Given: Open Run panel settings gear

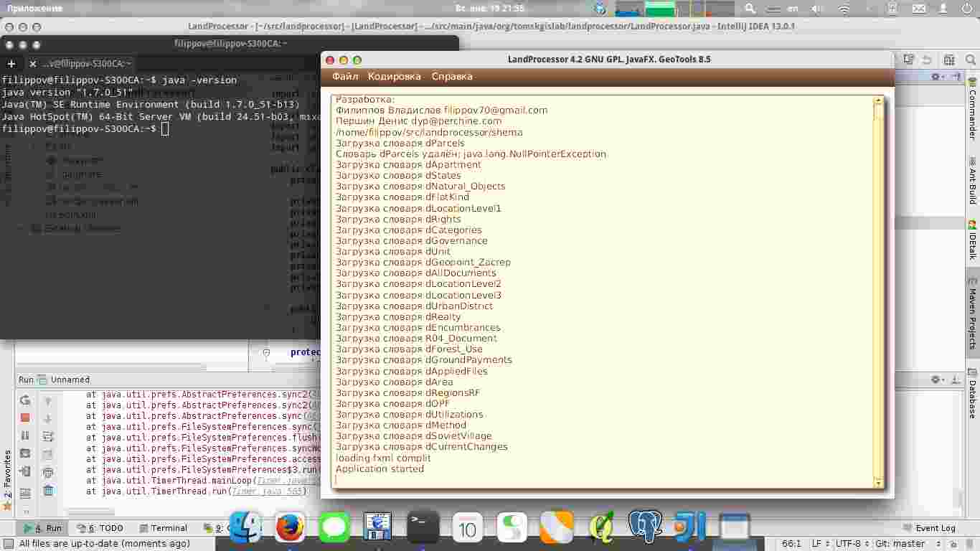Looking at the screenshot, I should point(936,380).
